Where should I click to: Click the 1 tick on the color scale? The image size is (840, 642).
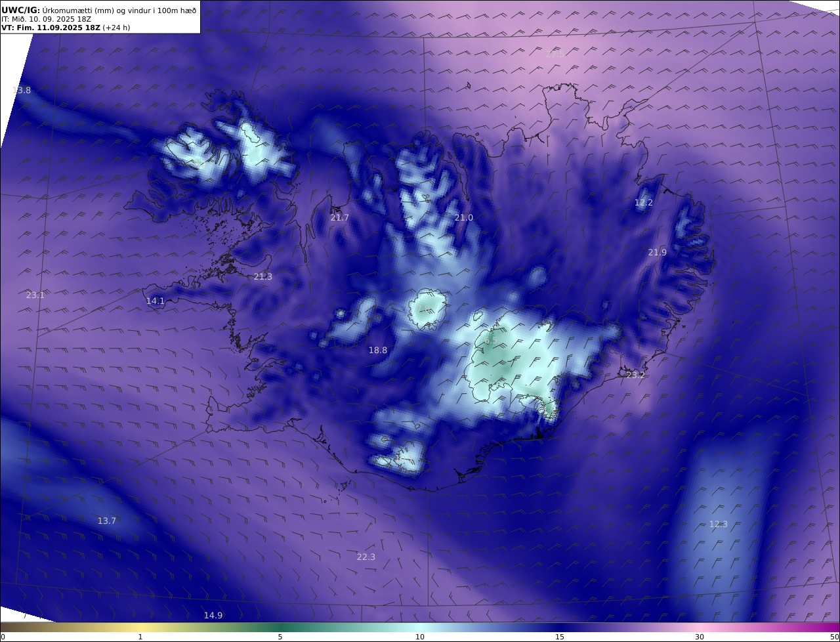coord(140,637)
